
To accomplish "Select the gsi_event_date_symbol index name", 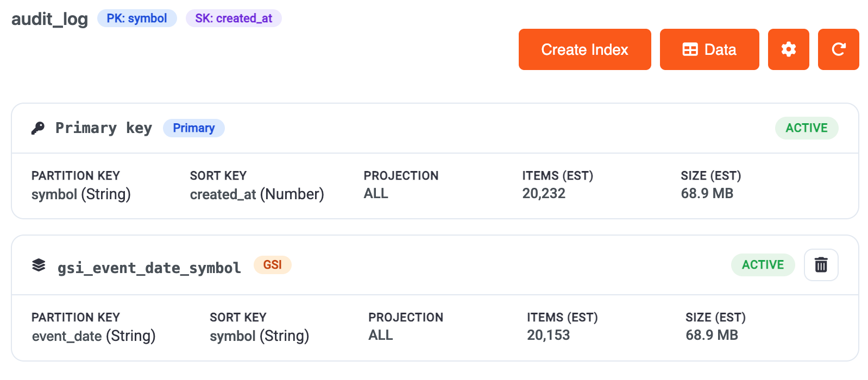I will (149, 268).
